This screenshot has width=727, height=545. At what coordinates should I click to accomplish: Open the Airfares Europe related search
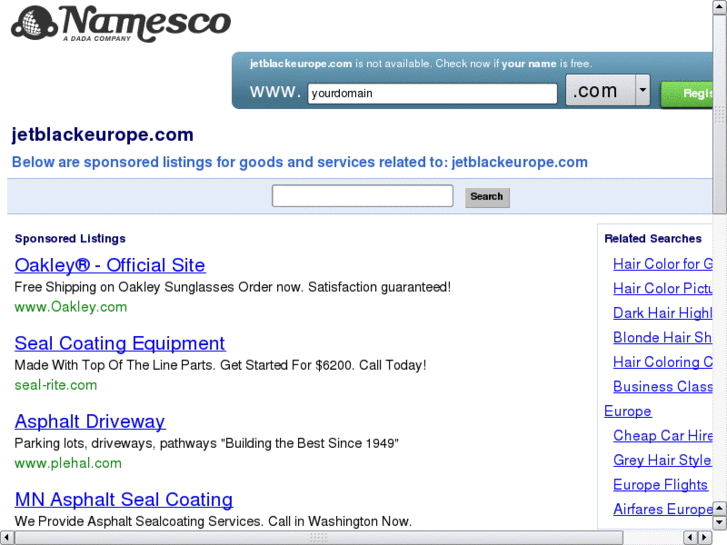663,509
